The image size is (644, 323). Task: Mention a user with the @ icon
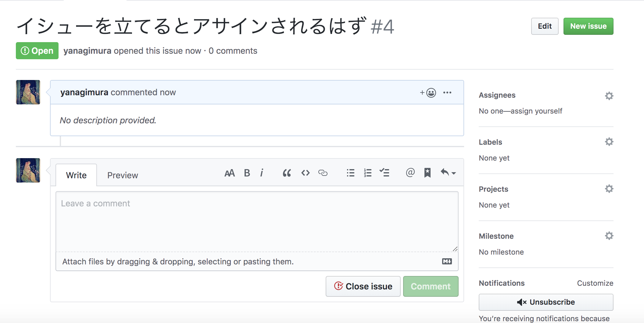410,173
